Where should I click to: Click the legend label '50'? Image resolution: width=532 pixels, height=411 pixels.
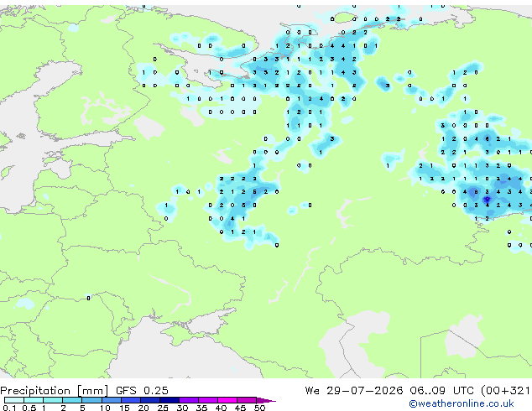coord(259,408)
